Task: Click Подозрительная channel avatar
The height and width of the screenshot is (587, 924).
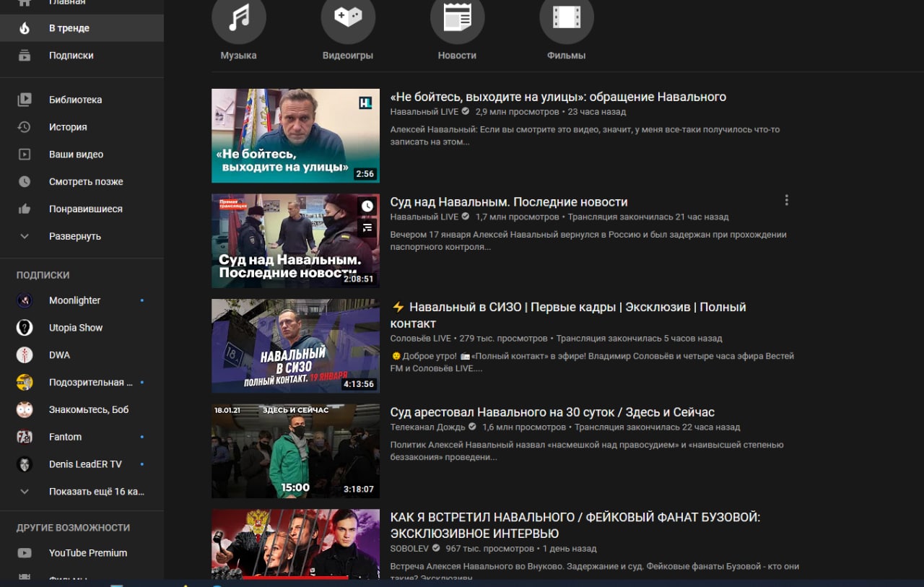Action: click(x=25, y=383)
